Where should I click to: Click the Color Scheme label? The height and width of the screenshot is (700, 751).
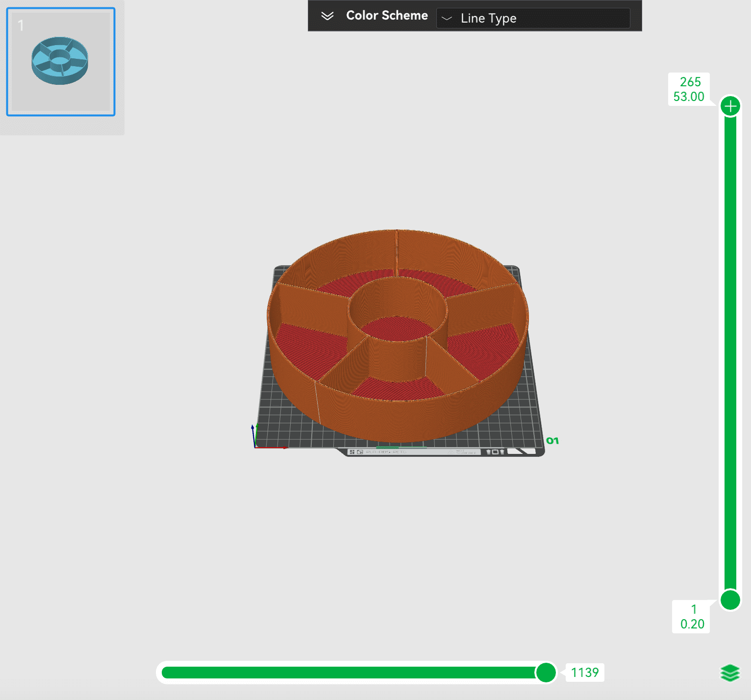pyautogui.click(x=387, y=16)
